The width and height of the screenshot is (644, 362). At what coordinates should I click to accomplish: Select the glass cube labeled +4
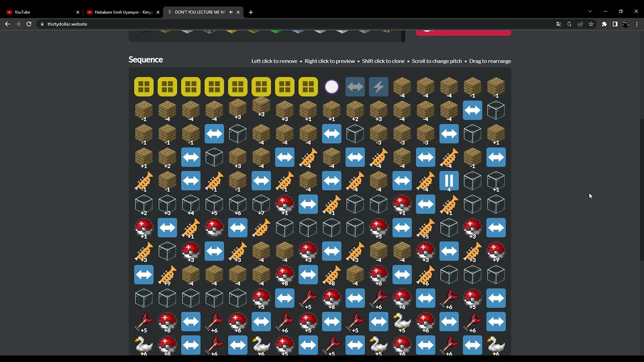coord(191,205)
